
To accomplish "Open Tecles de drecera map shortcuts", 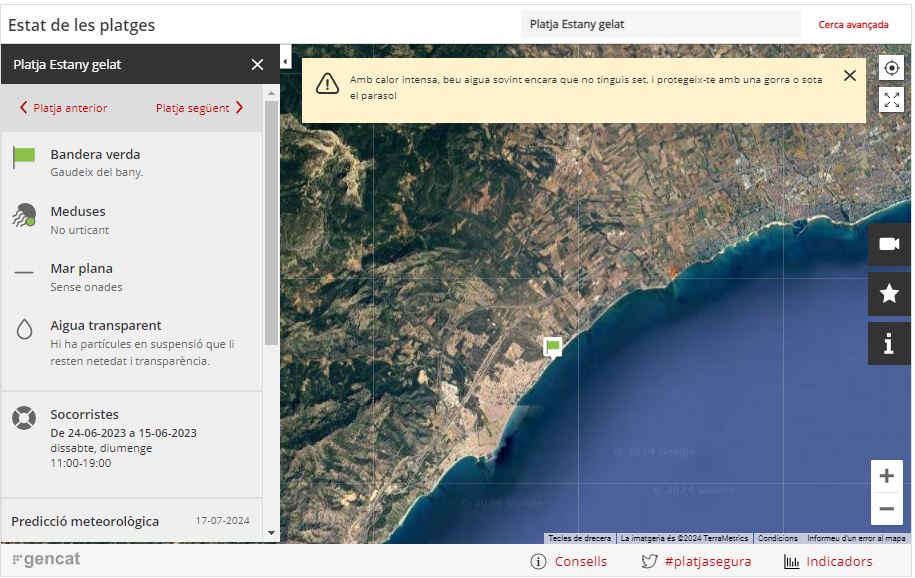I will [x=579, y=538].
